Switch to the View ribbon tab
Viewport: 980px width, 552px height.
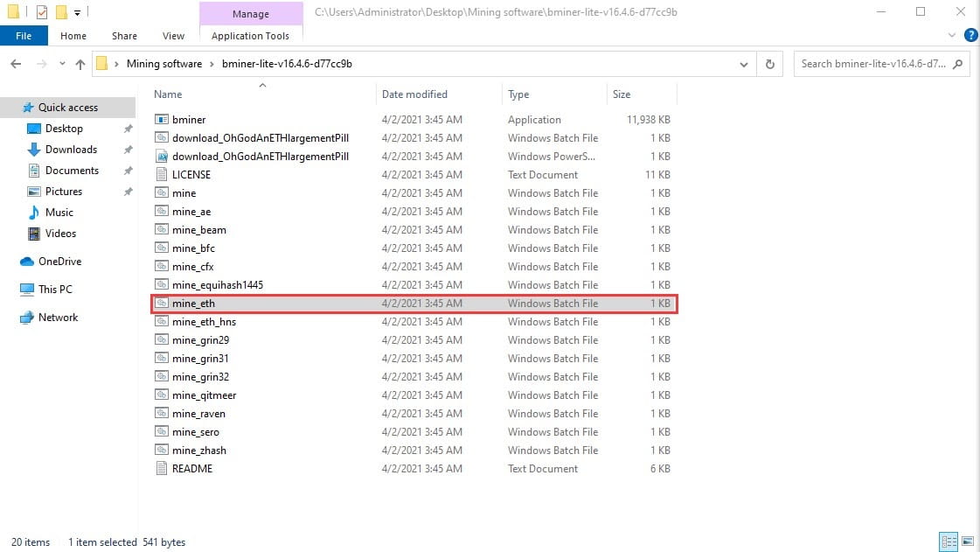pos(173,36)
